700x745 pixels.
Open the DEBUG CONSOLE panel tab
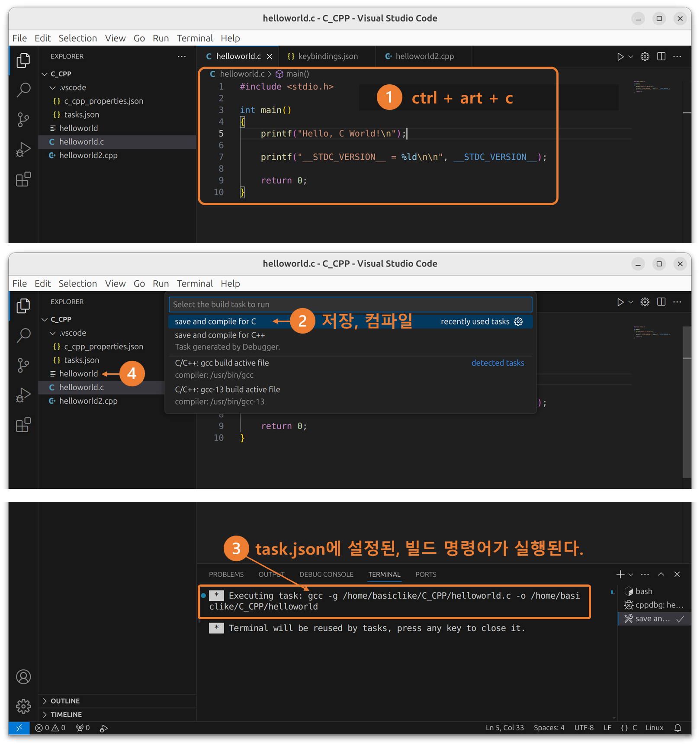coord(326,574)
